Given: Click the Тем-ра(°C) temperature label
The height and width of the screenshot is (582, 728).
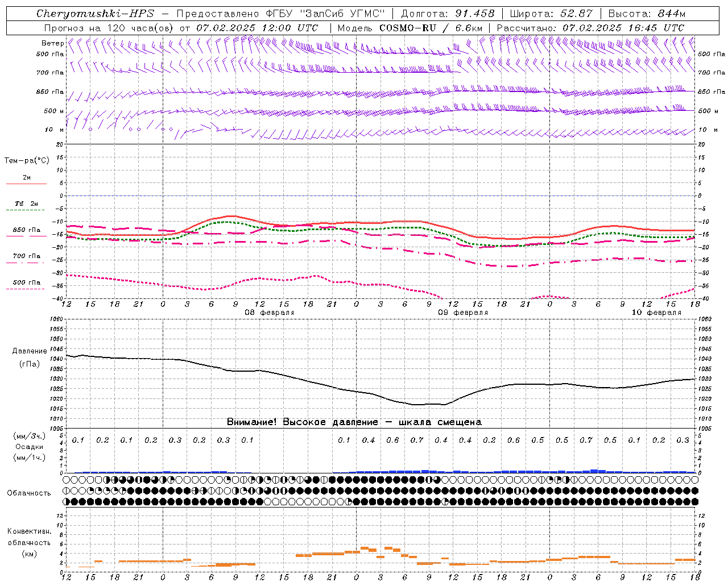Looking at the screenshot, I should coord(27,161).
